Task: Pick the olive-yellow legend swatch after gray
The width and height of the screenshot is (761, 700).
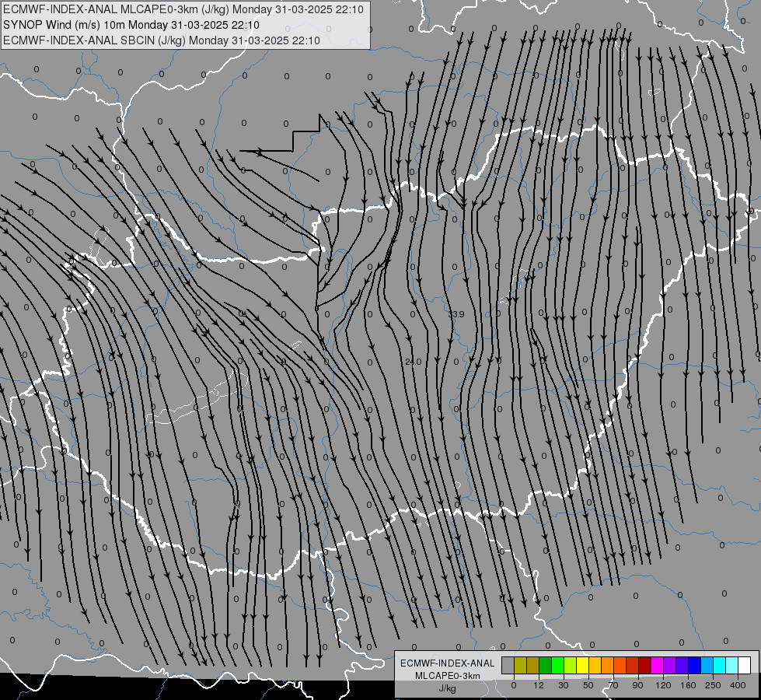Action: (521, 665)
